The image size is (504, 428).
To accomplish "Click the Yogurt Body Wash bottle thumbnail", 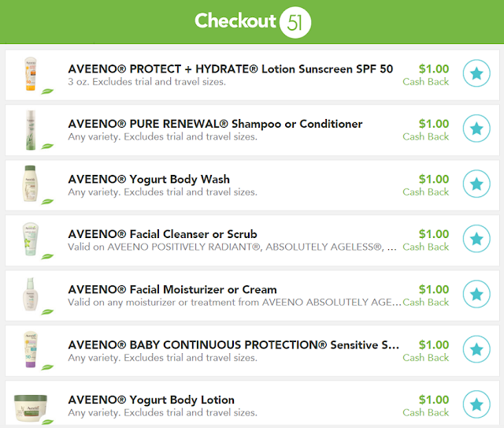I will tap(31, 184).
